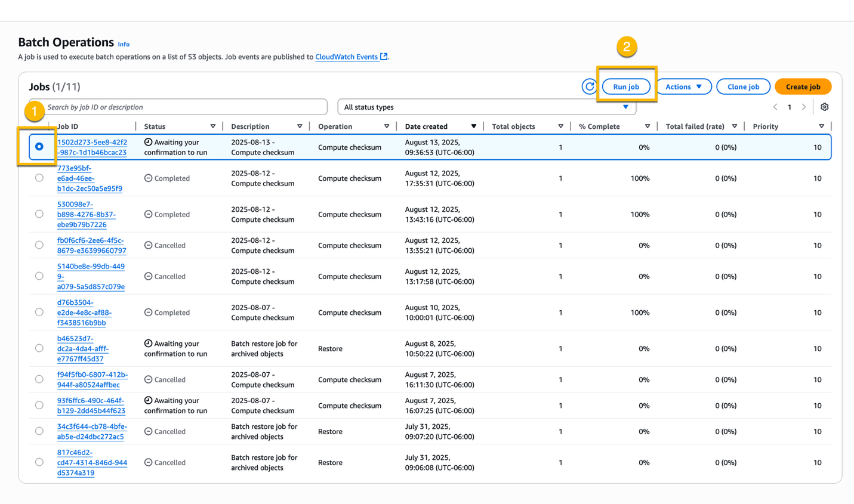Select the completed job 773e95bf radio button
Viewport: 854px width, 504px height.
click(x=39, y=178)
